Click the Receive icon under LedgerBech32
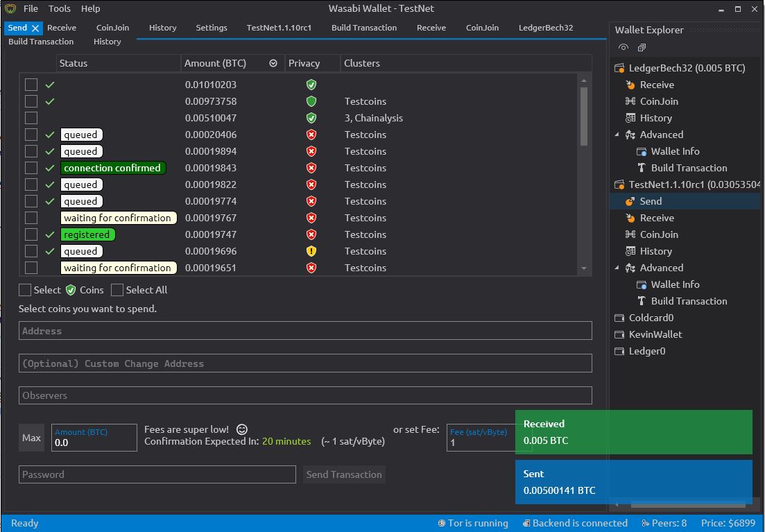This screenshot has width=765, height=532. (630, 85)
